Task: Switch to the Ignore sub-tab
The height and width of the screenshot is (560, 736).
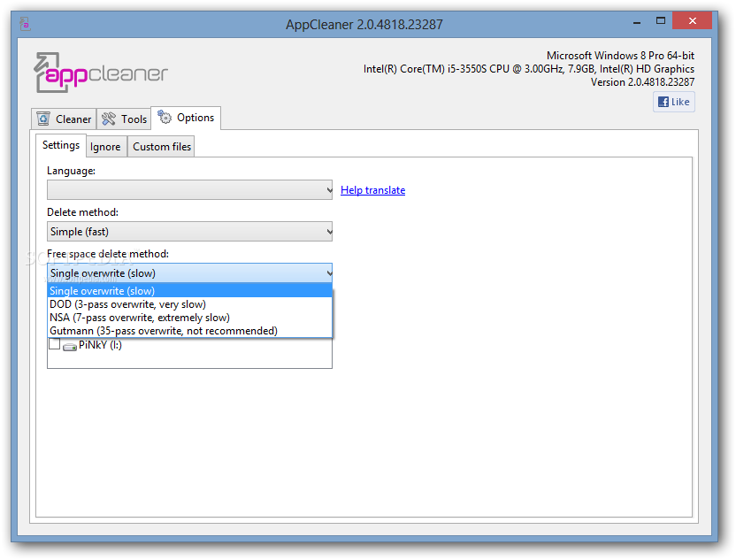Action: click(105, 147)
